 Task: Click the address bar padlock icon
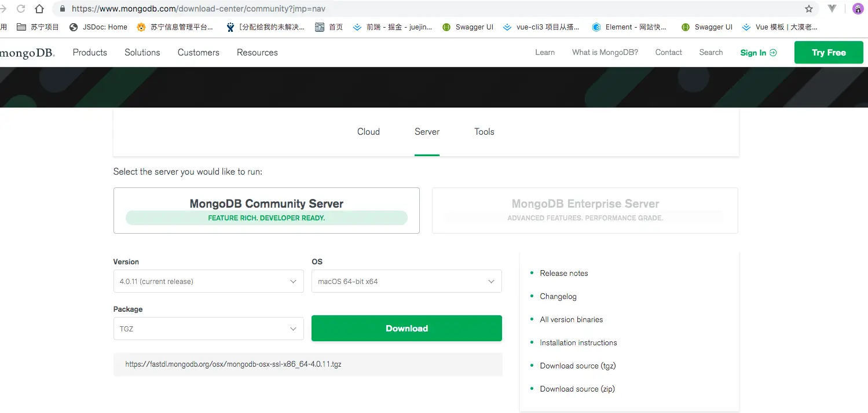(x=63, y=9)
